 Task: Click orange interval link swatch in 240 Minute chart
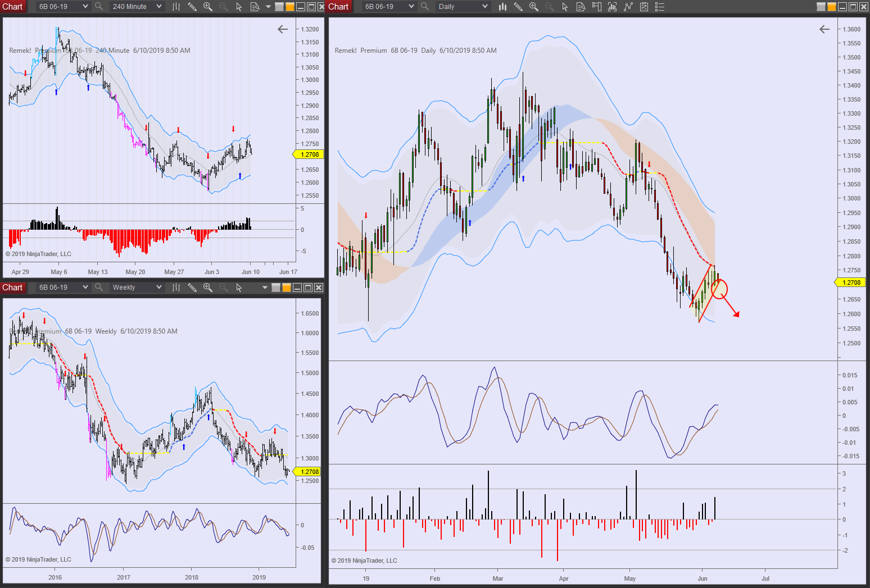pyautogui.click(x=289, y=7)
